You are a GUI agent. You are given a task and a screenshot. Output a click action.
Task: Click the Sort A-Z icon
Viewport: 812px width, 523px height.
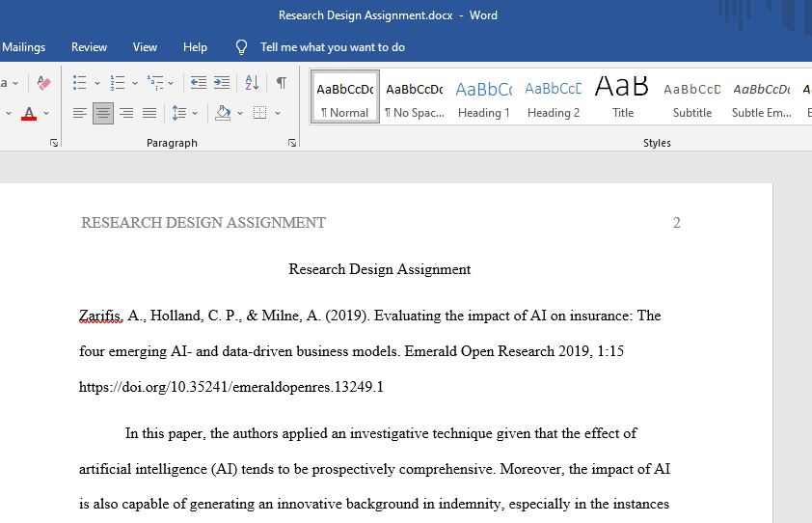pyautogui.click(x=252, y=82)
